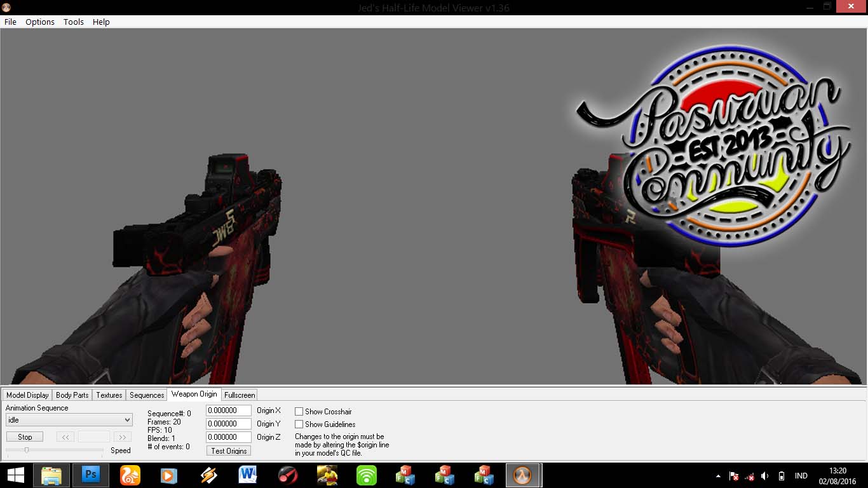Open the Help menu
Viewport: 868px width, 488px height.
coord(101,22)
